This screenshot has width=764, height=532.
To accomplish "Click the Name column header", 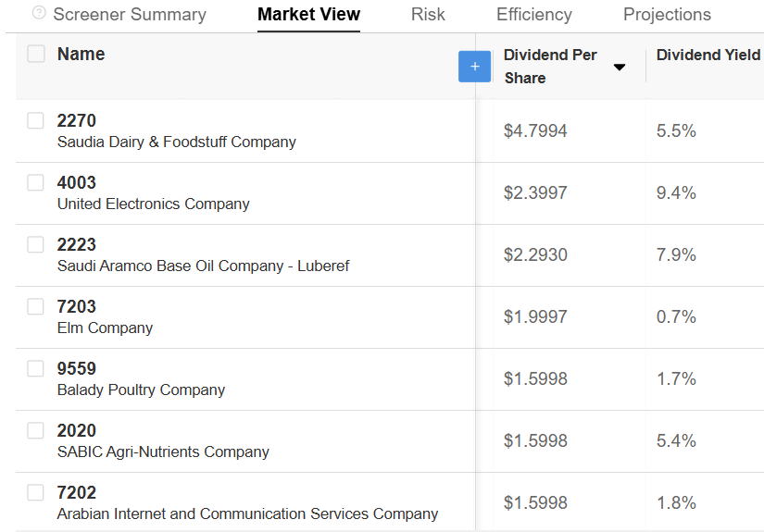I will click(81, 54).
